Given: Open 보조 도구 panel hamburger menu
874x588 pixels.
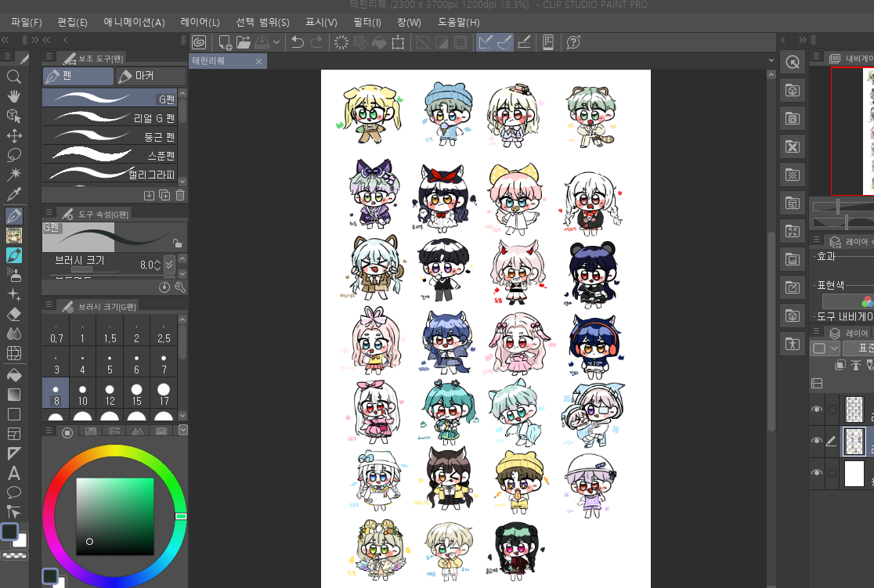Looking at the screenshot, I should (x=49, y=56).
